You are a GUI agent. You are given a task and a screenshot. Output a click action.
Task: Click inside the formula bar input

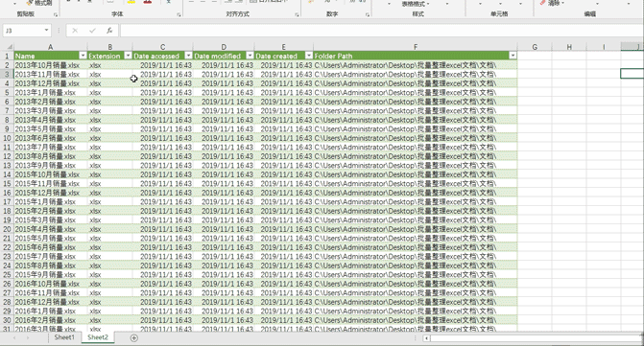[381, 31]
